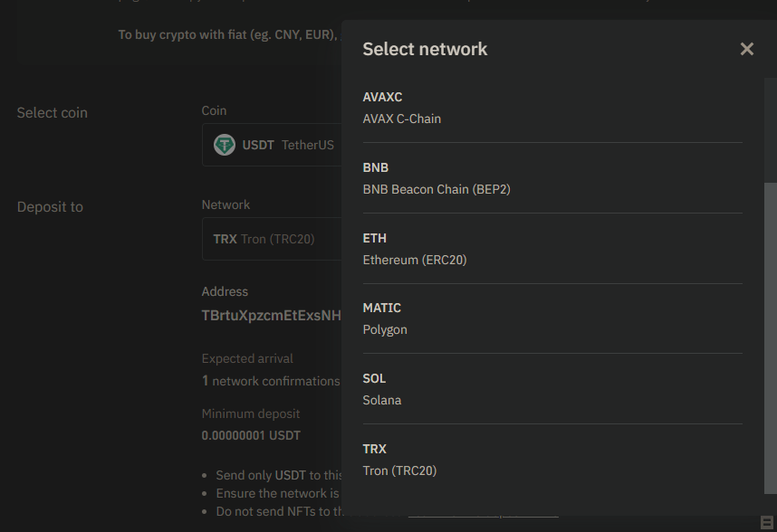Image resolution: width=777 pixels, height=532 pixels.
Task: Pick the ETH Ethereum (ERC20) network
Action: click(x=552, y=249)
